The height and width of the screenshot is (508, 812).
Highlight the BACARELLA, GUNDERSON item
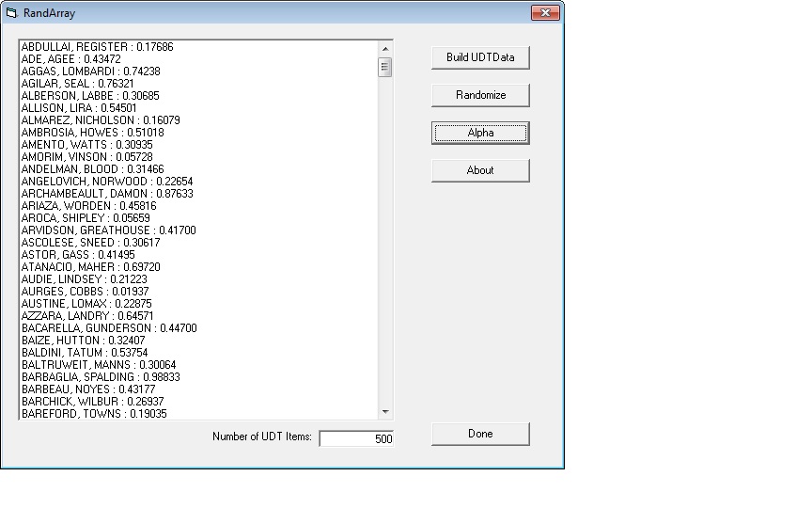[x=109, y=328]
